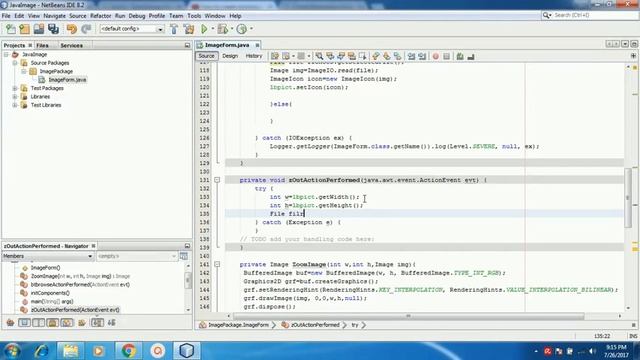Toggle Fully Qualified Names in Navigator

[x=82, y=323]
